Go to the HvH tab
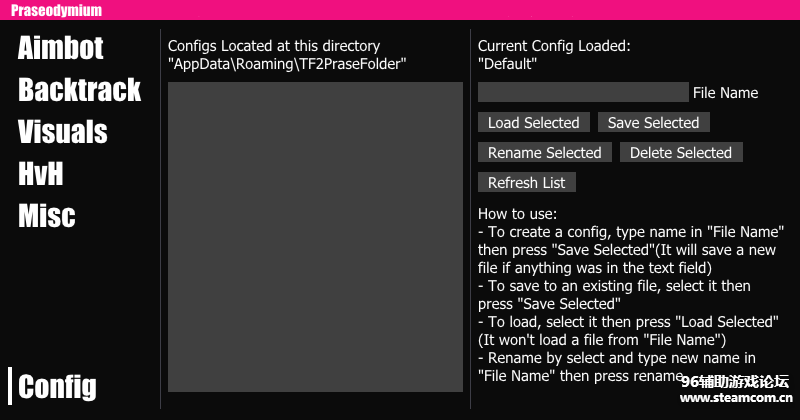The image size is (800, 420). (41, 174)
